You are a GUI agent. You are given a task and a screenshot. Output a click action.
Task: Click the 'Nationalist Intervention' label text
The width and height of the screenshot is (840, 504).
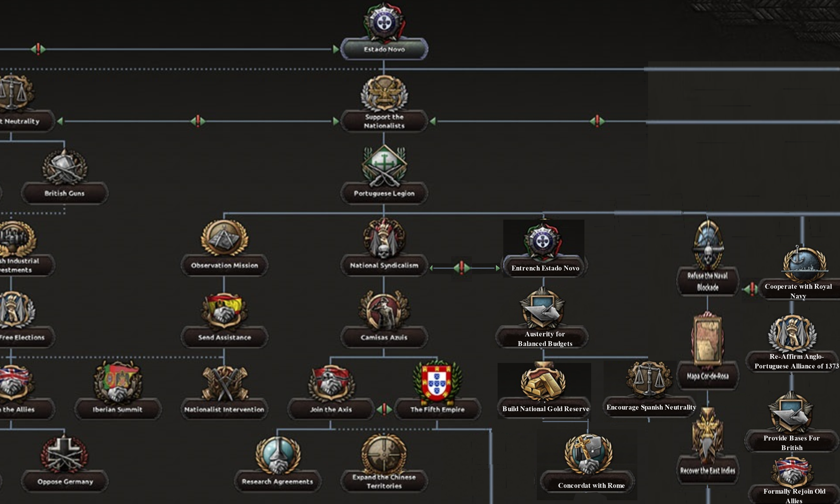click(x=224, y=409)
